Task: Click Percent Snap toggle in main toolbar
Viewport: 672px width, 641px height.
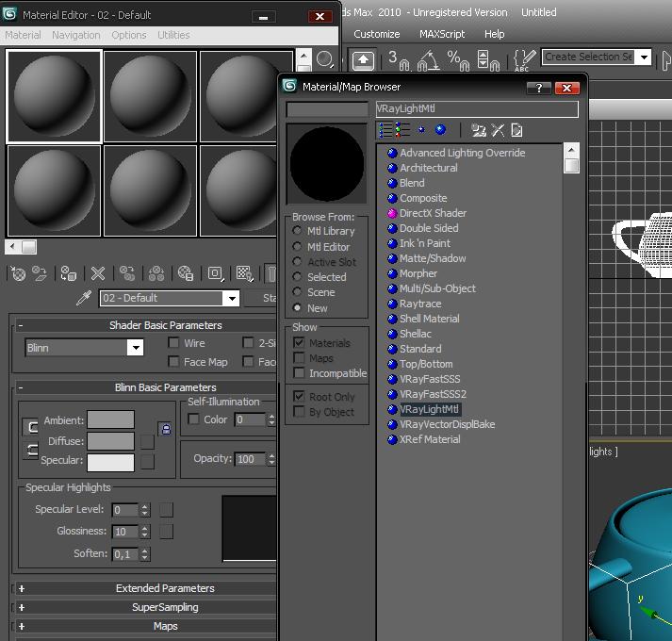Action: (x=458, y=59)
